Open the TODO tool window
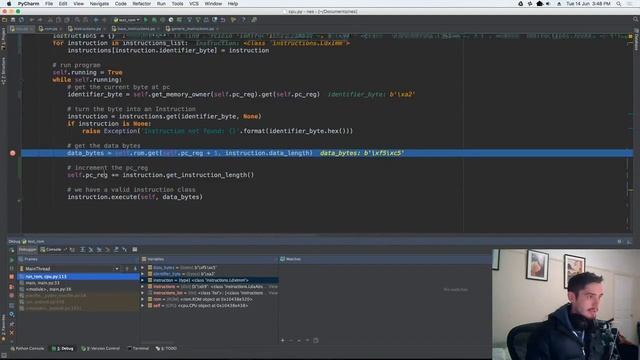640x360 pixels. click(x=167, y=349)
